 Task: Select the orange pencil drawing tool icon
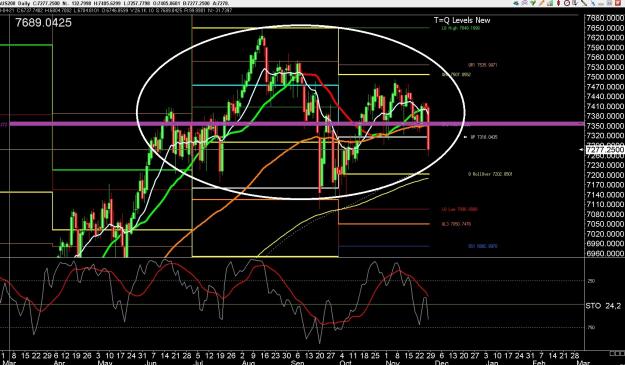tap(542, 3)
